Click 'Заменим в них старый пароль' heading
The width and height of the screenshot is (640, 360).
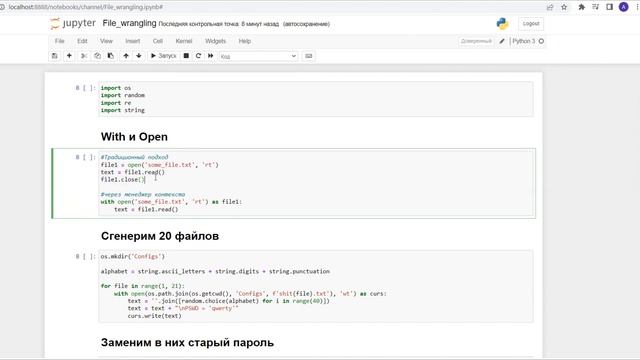(187, 342)
